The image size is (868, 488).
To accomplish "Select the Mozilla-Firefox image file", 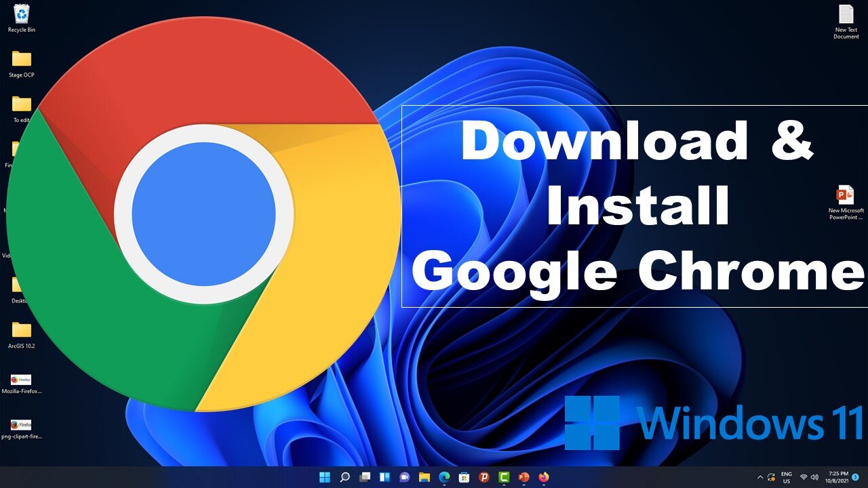I will pos(22,384).
